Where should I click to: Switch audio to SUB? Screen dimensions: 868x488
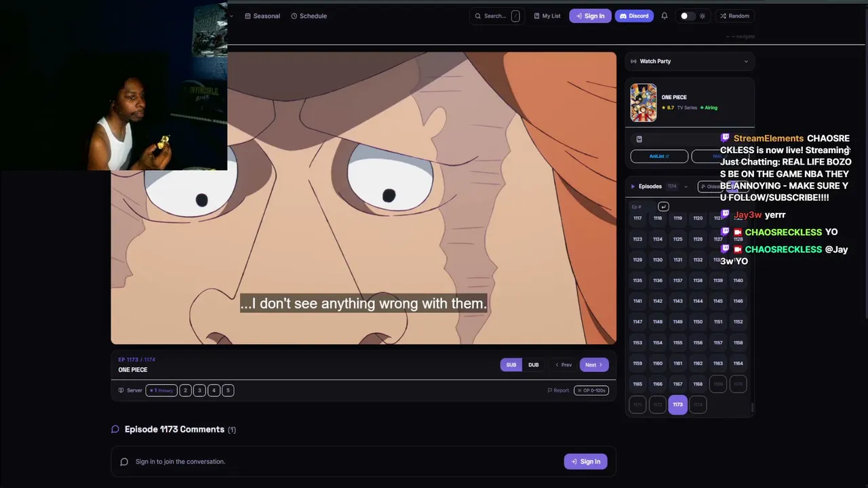pos(511,365)
